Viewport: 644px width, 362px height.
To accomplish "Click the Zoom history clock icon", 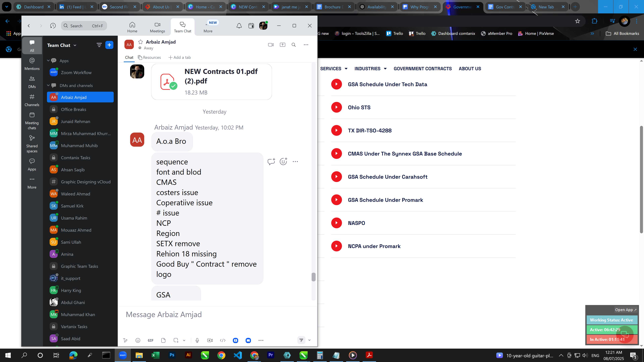I will click(53, 26).
